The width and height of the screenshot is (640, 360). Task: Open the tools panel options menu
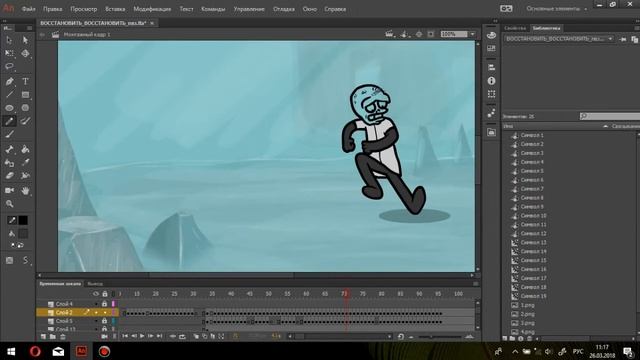pos(29,28)
